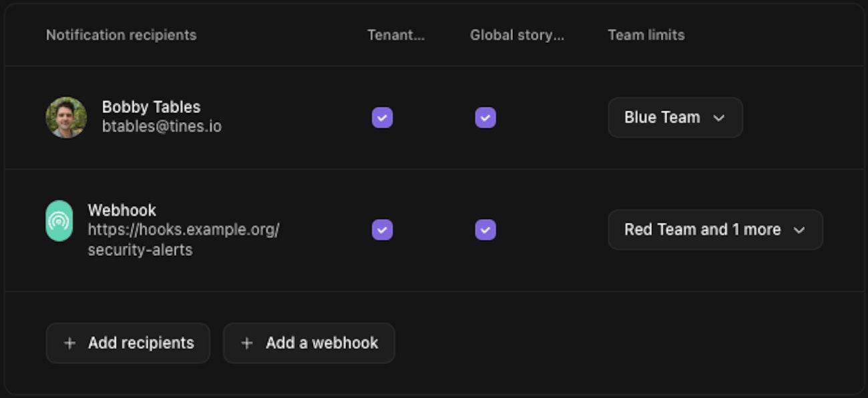
Task: Click the plus icon beside Add a webhook
Action: (x=247, y=343)
